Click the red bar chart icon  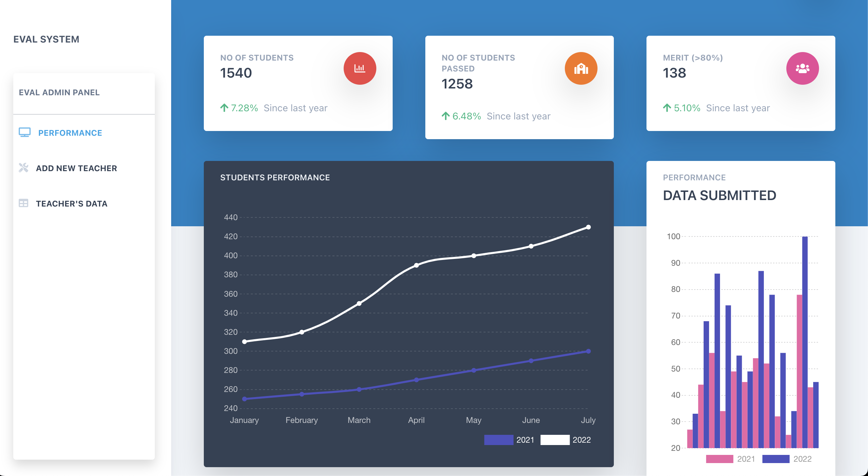pos(360,68)
